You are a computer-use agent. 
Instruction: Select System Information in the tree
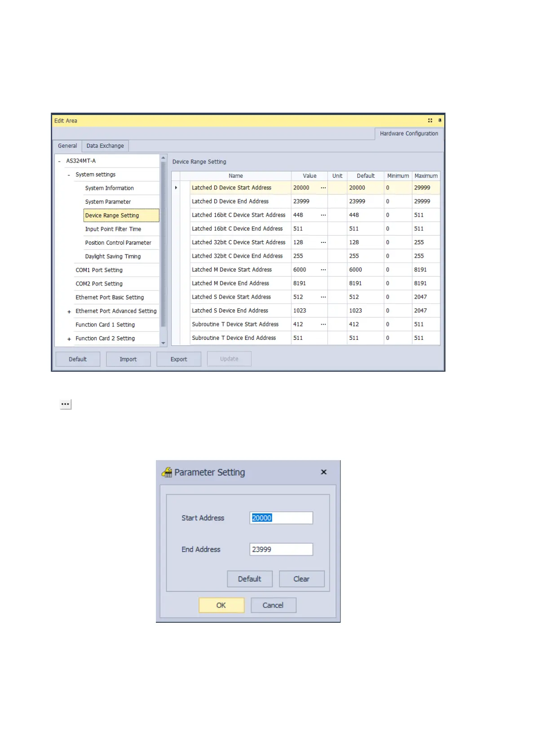[110, 188]
